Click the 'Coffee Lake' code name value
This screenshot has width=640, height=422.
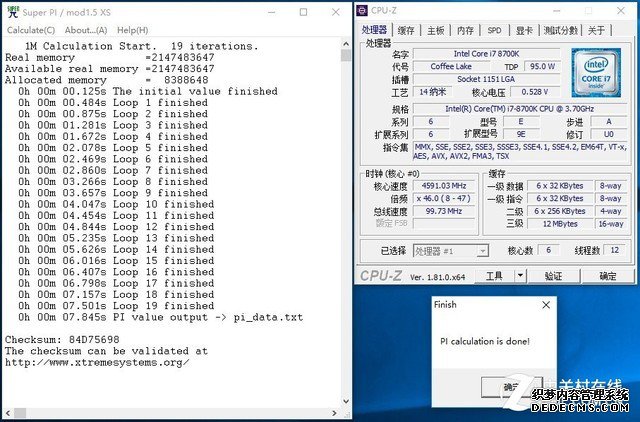(451, 67)
